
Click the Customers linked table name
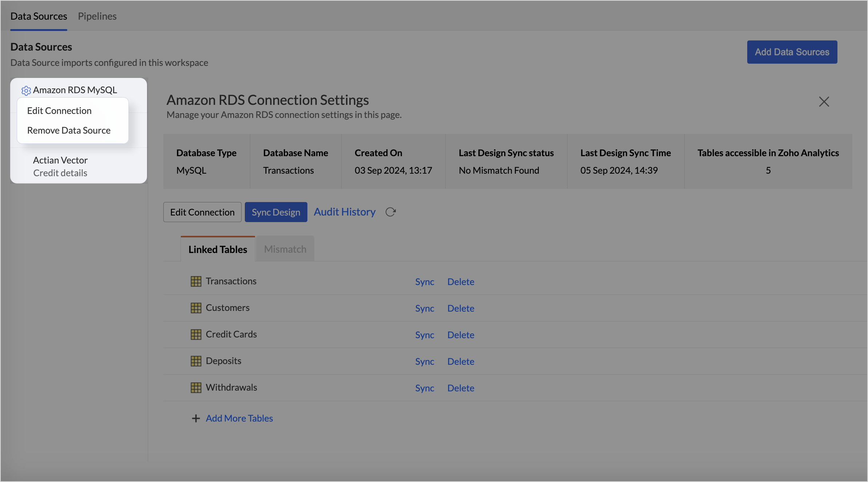(x=228, y=308)
